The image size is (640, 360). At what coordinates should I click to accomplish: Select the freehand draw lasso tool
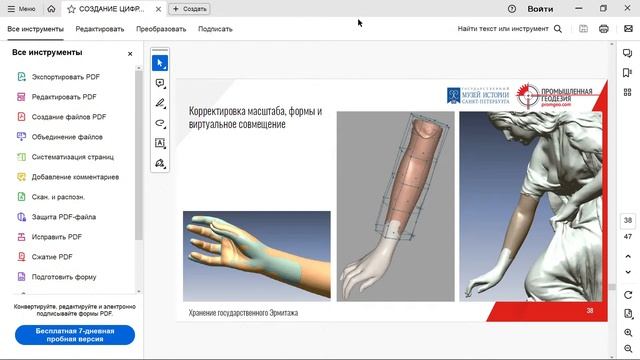(160, 123)
